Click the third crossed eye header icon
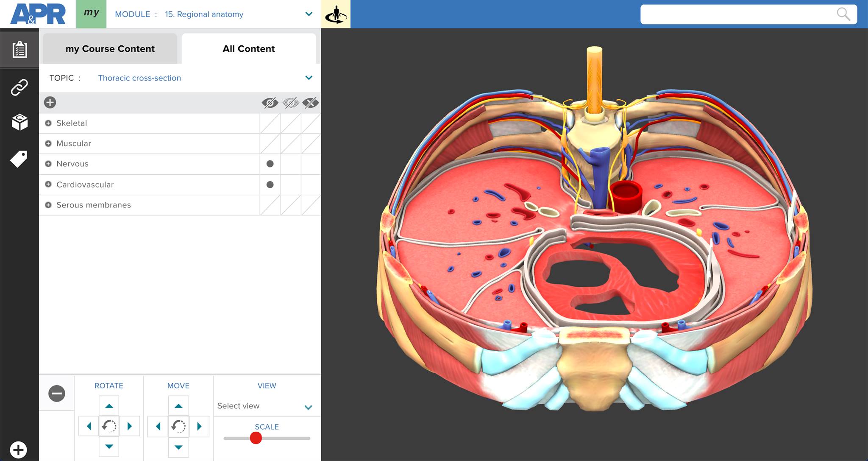Viewport: 868px width, 461px height. (311, 103)
